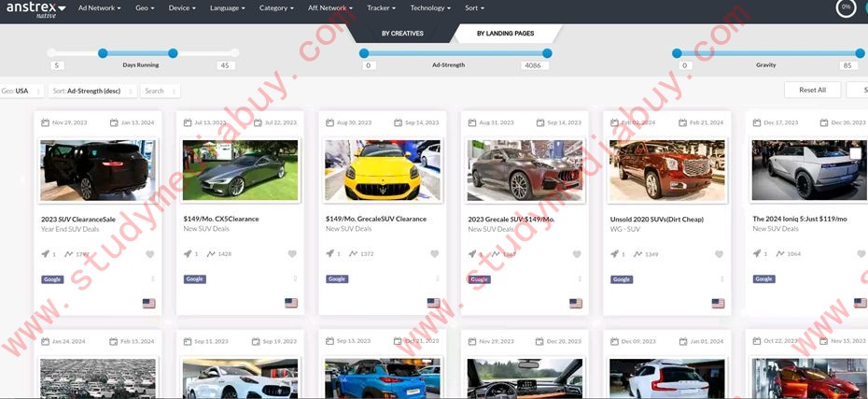Viewport: 868px width, 399px height.
Task: Click the Google badge on CX5Clearance card
Action: [195, 279]
